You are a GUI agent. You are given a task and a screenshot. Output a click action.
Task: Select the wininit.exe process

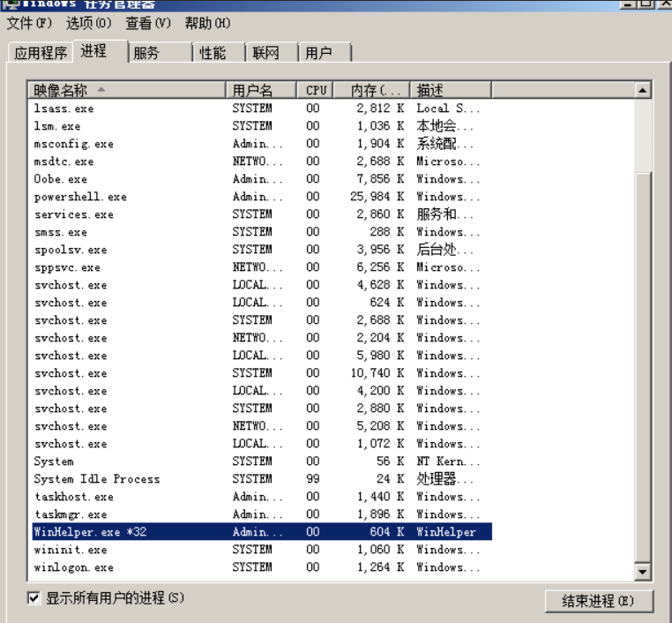260,549
